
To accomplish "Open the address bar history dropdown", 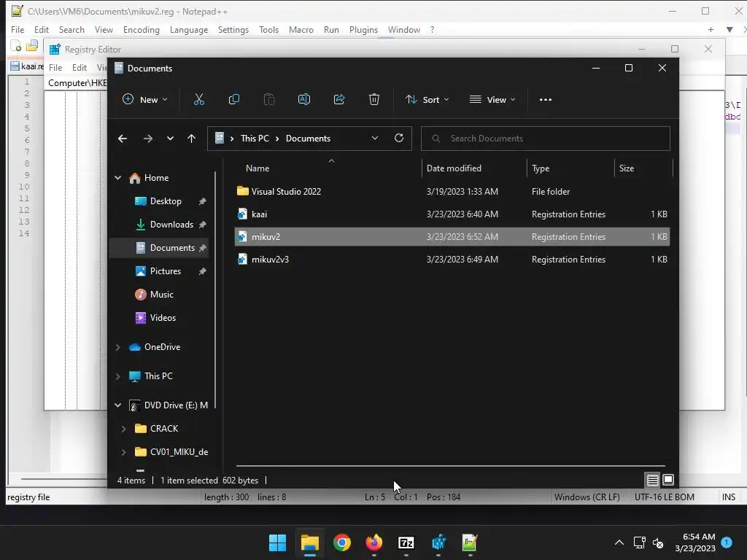I will coord(375,138).
